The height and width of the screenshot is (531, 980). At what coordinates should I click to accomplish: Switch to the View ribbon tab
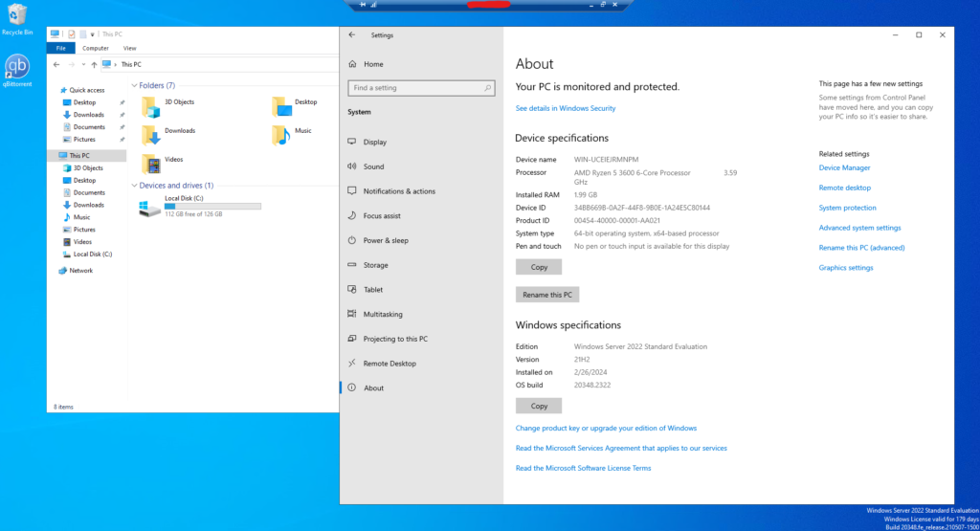129,48
